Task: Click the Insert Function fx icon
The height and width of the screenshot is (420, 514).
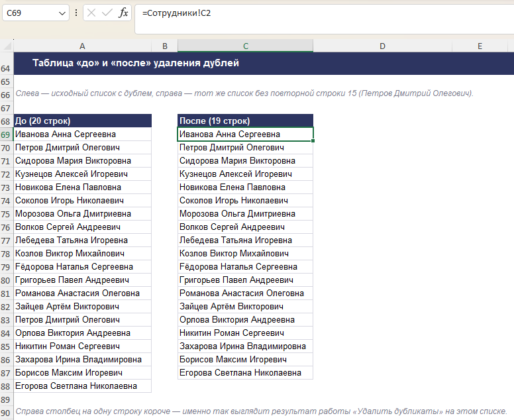Action: [123, 13]
